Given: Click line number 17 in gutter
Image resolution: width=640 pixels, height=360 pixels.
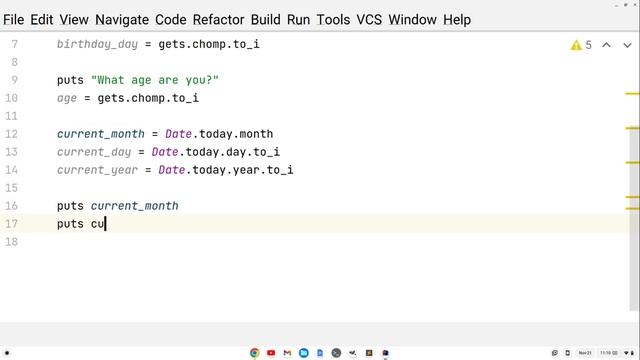Looking at the screenshot, I should [x=11, y=224].
